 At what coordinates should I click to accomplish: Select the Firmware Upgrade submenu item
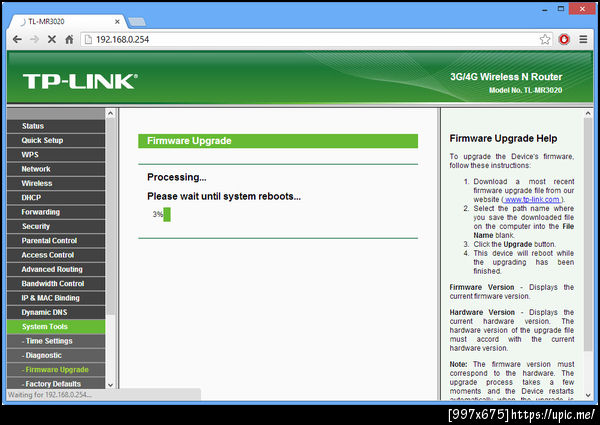click(56, 370)
